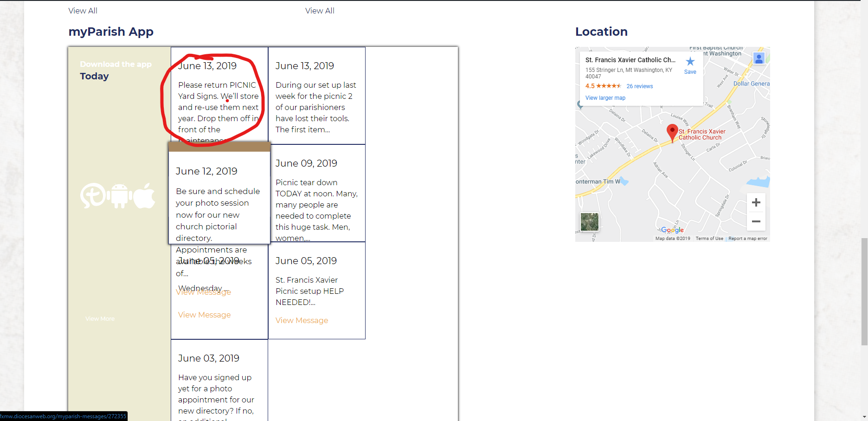Zoom in on the map
868x421 pixels.
tap(756, 203)
